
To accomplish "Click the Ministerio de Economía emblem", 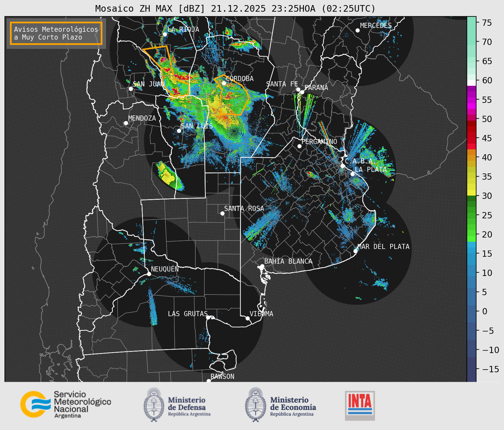I will (255, 404).
